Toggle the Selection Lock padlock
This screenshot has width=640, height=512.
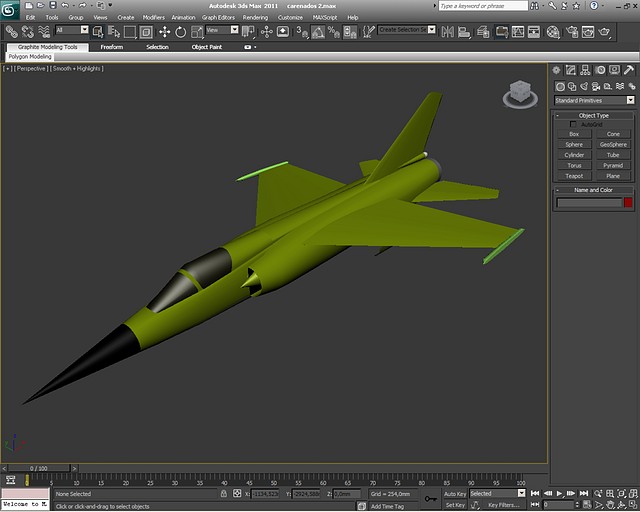tap(224, 494)
